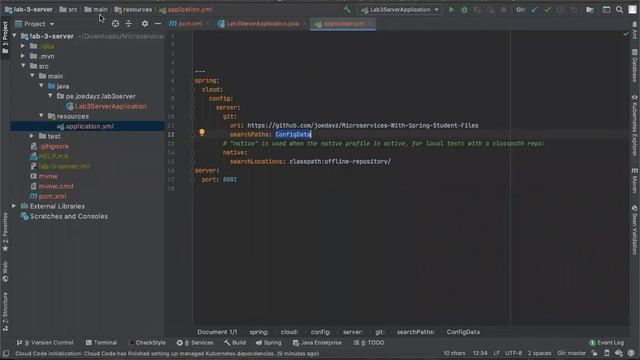Screen dimensions: 640x360
Task: Start debugging with the bug icon
Action: tap(464, 9)
